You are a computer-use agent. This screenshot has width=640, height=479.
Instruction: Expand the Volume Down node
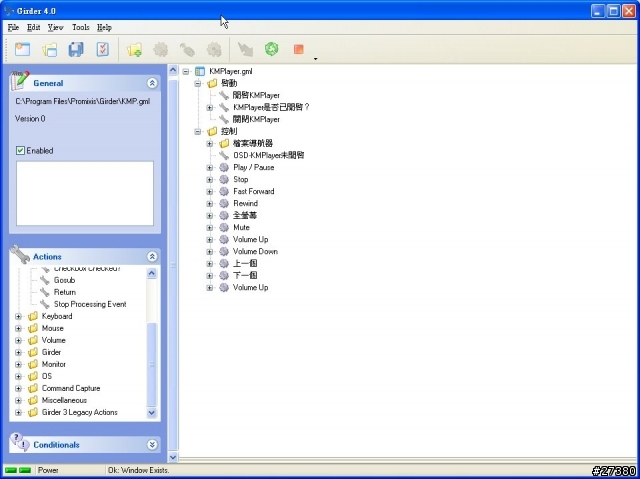[x=210, y=251]
